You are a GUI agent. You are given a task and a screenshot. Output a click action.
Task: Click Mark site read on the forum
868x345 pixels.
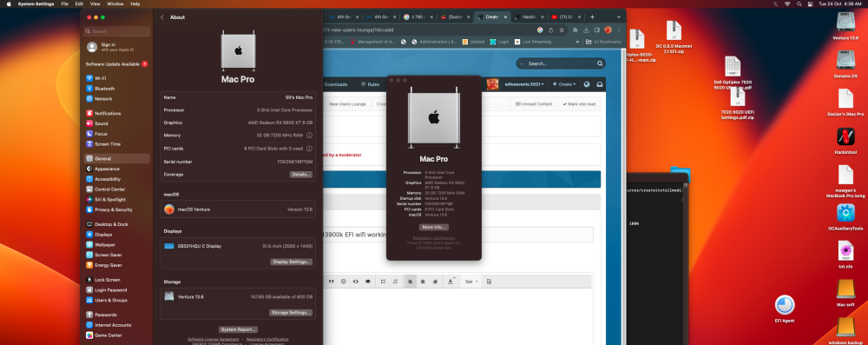click(x=579, y=103)
